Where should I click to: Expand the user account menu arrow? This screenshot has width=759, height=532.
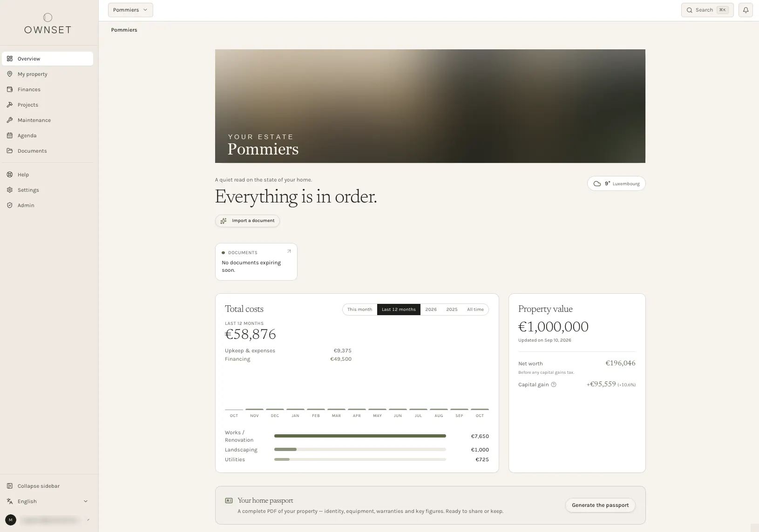click(88, 520)
